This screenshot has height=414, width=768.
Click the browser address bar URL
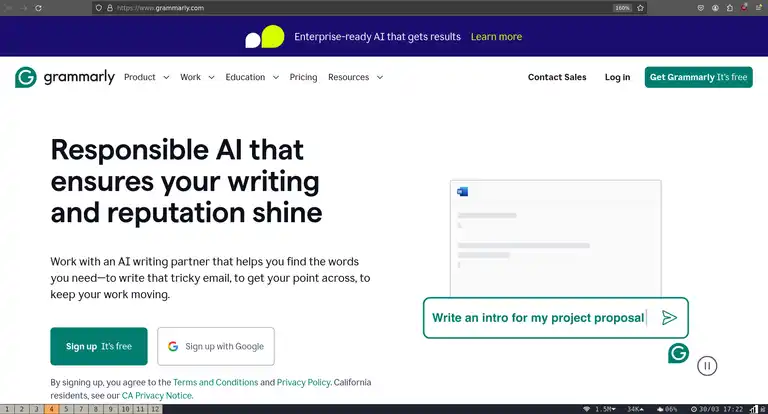(160, 8)
